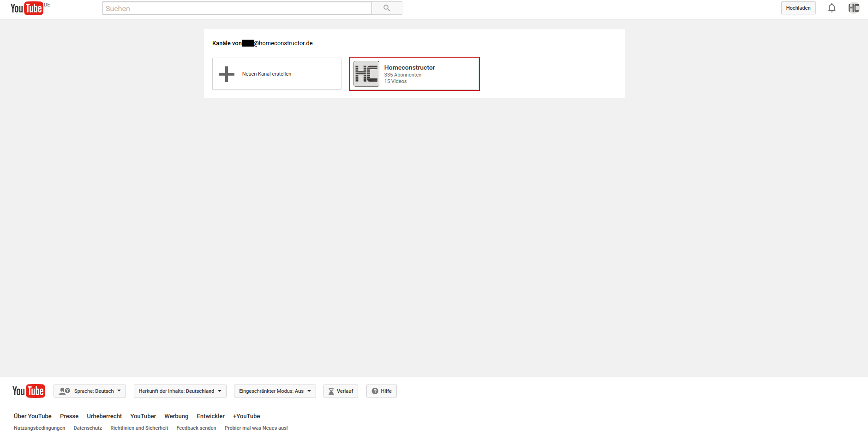The width and height of the screenshot is (868, 438).
Task: Open the YouTuber footer link
Action: coord(143,416)
